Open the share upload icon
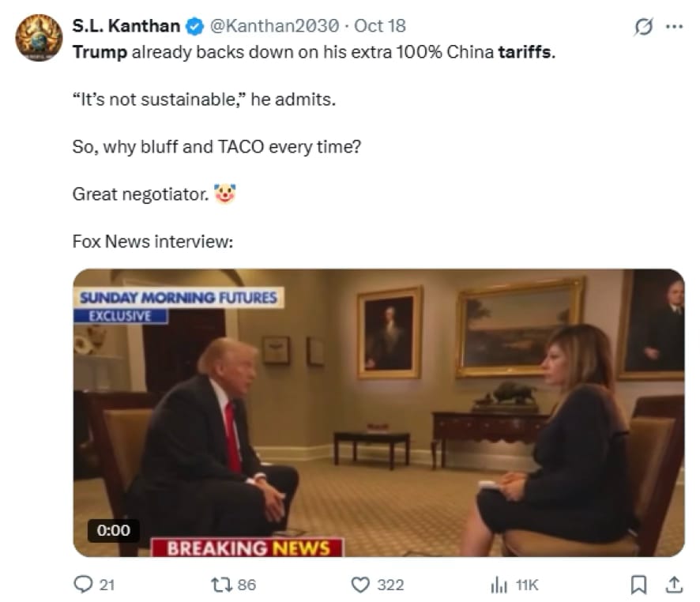 pos(674,585)
